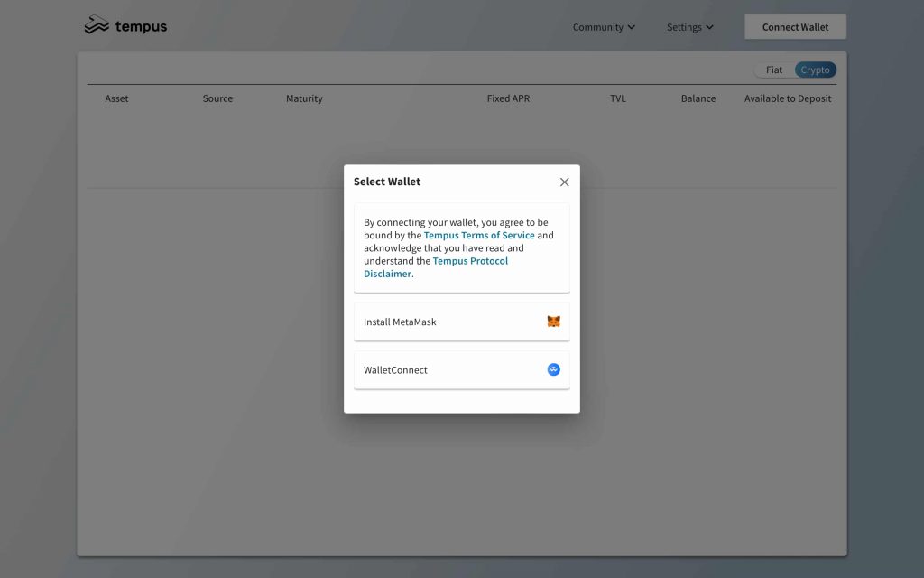
Task: Switch the currency toggle to Fiat
Action: pos(774,70)
